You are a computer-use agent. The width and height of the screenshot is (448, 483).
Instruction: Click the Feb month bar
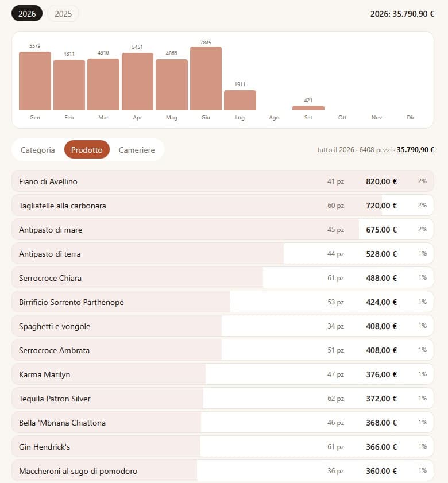[x=69, y=85]
